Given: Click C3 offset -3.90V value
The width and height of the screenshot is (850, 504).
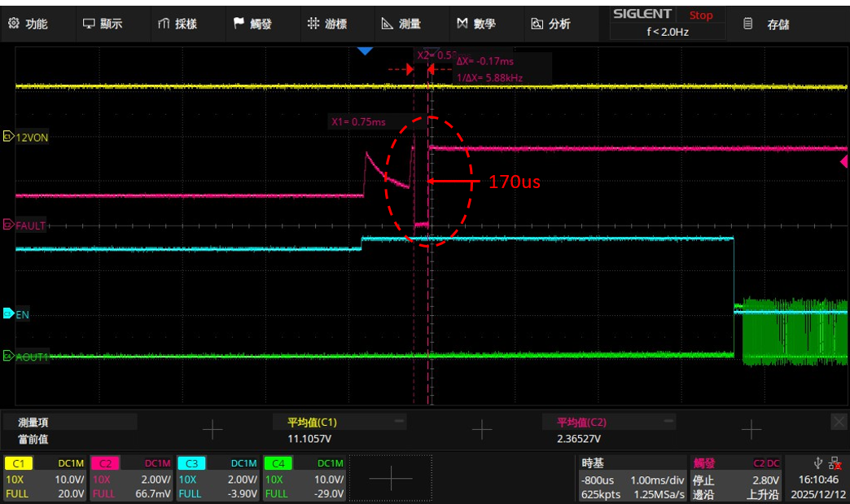Looking at the screenshot, I should [x=243, y=493].
